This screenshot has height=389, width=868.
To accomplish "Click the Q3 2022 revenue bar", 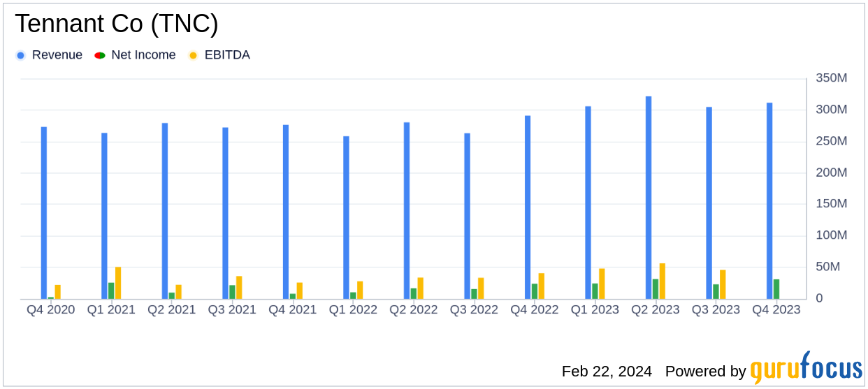I will [467, 216].
